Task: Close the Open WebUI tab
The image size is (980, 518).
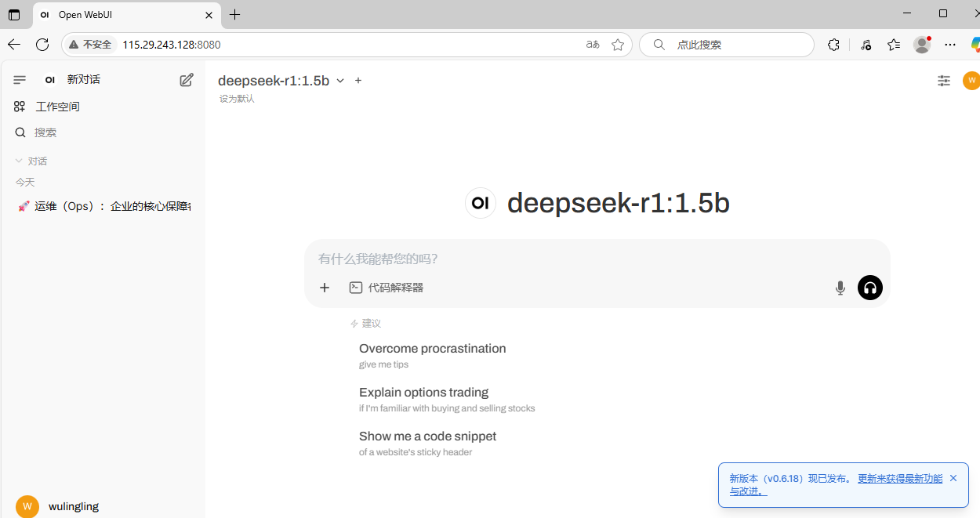Action: click(209, 15)
